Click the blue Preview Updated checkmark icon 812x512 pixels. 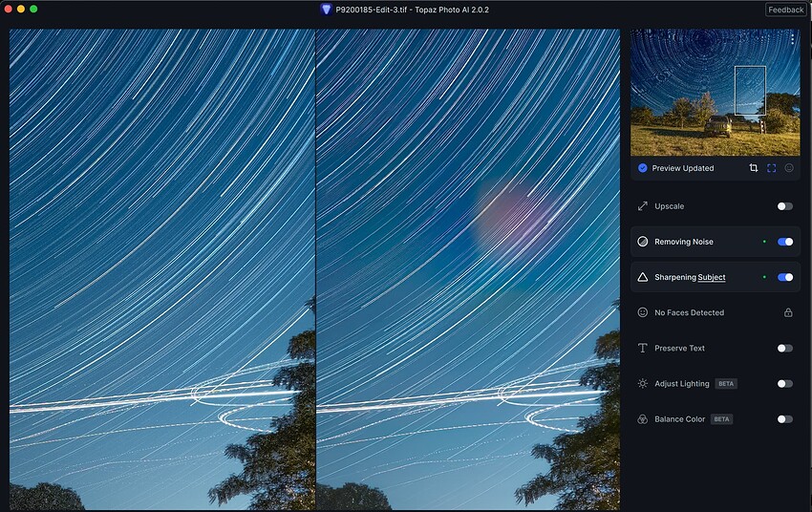[x=643, y=168]
